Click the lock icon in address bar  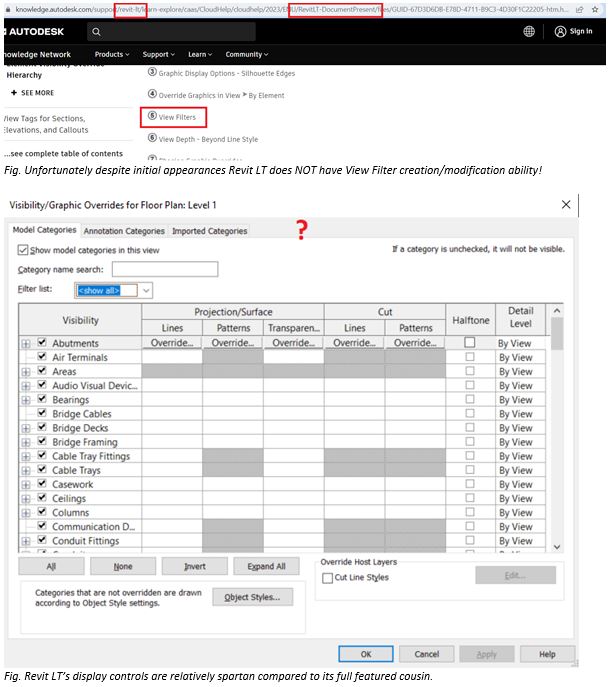[x=7, y=9]
